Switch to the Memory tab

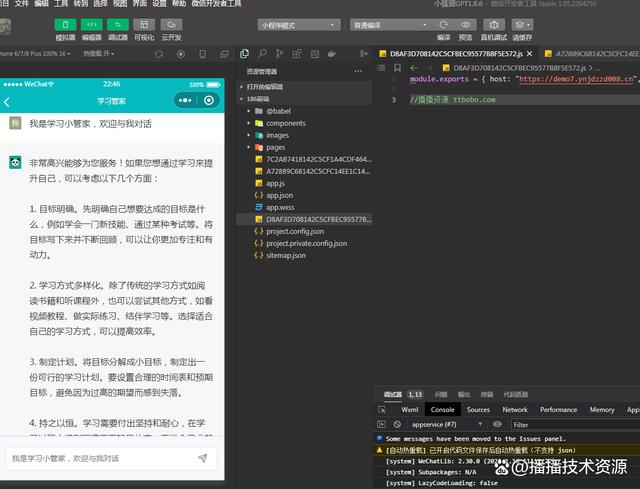(602, 409)
